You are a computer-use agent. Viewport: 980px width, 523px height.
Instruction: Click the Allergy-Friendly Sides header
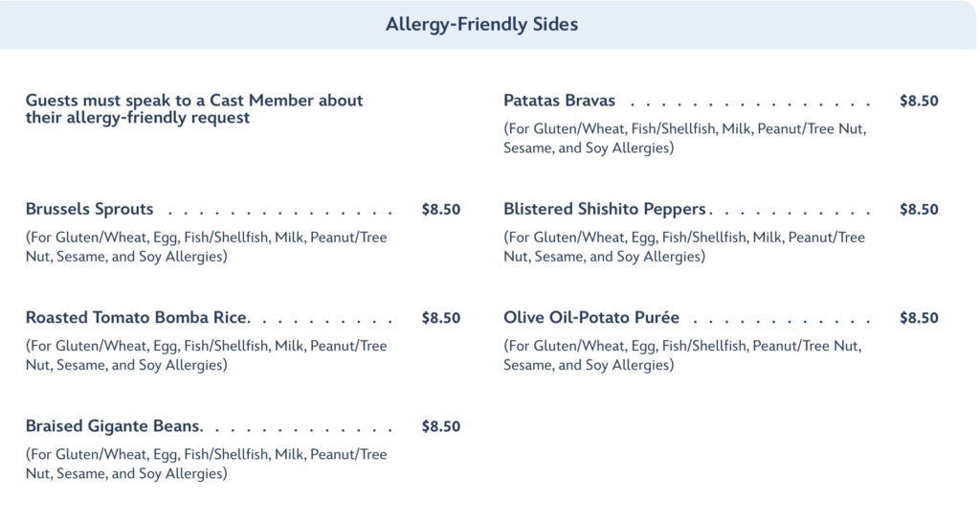click(481, 25)
